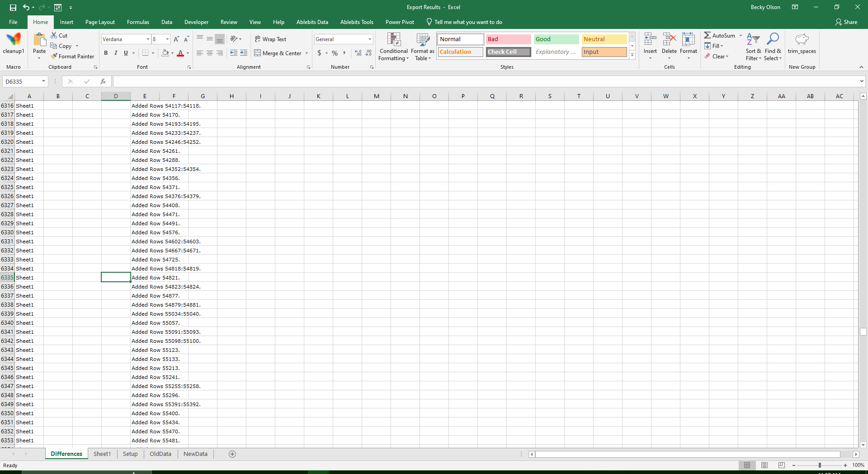The width and height of the screenshot is (868, 474).
Task: Click the Percent Style icon
Action: coord(335,53)
